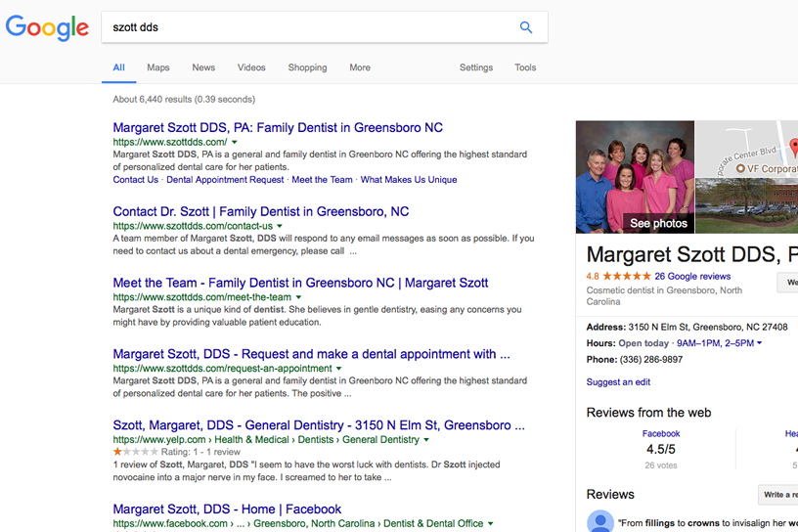Image resolution: width=798 pixels, height=532 pixels.
Task: Expand dropdown arrow next to szottdds.com URL
Action: coord(235,143)
